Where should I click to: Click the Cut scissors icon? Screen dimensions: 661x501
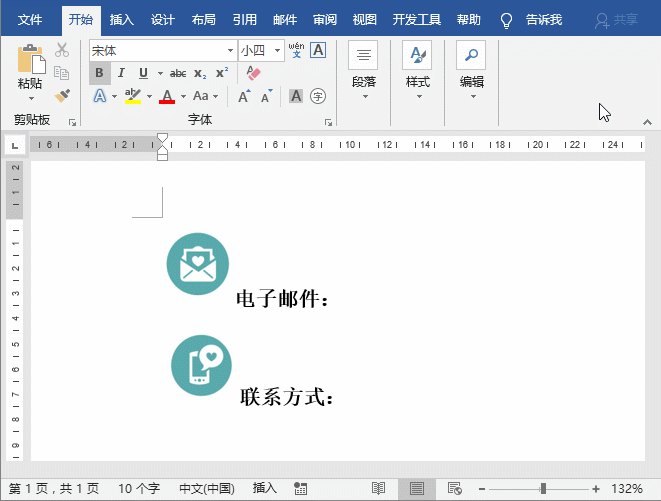[62, 50]
